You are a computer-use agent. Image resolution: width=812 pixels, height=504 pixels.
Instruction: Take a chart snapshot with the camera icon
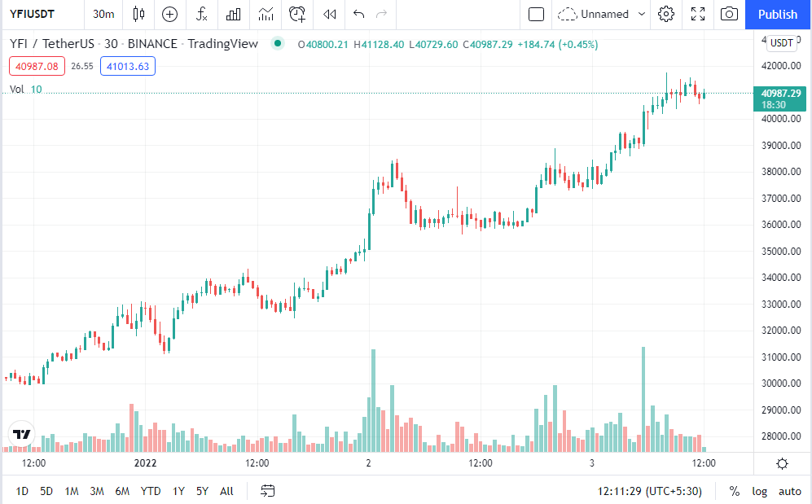730,14
